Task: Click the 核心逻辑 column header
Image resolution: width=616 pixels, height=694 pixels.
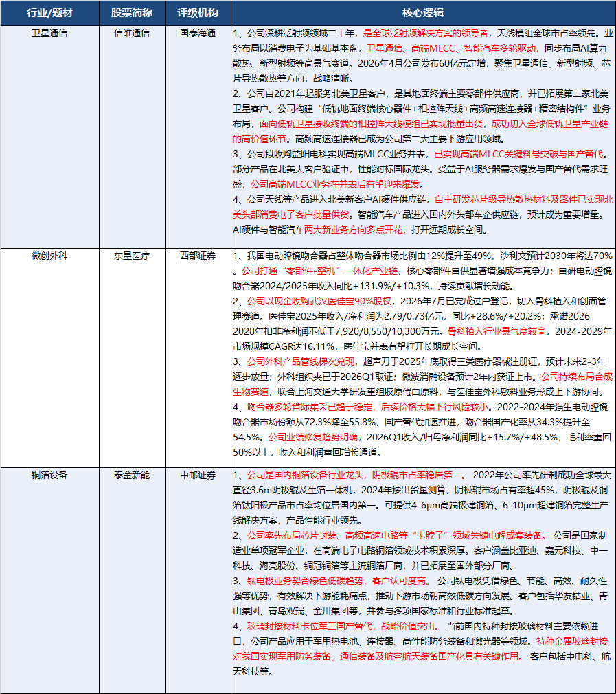Action: point(423,13)
